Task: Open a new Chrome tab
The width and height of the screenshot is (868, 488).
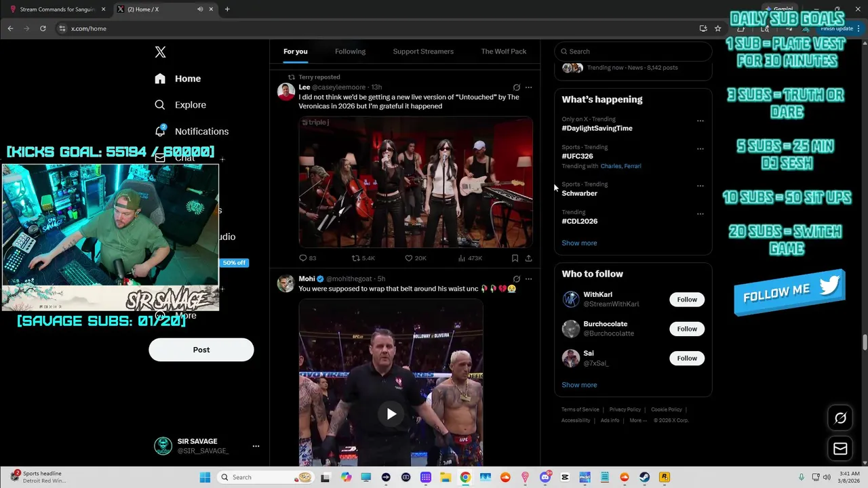Action: tap(227, 9)
